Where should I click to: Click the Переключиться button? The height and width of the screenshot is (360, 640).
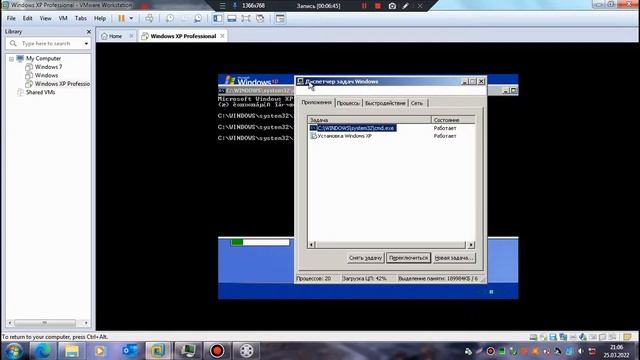pos(408,258)
